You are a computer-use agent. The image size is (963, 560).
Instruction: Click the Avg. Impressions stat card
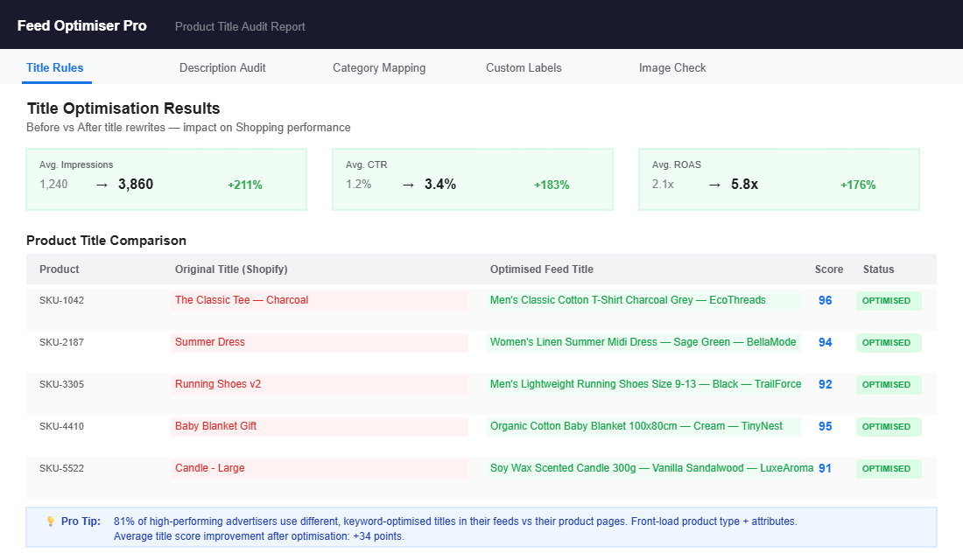pos(166,178)
